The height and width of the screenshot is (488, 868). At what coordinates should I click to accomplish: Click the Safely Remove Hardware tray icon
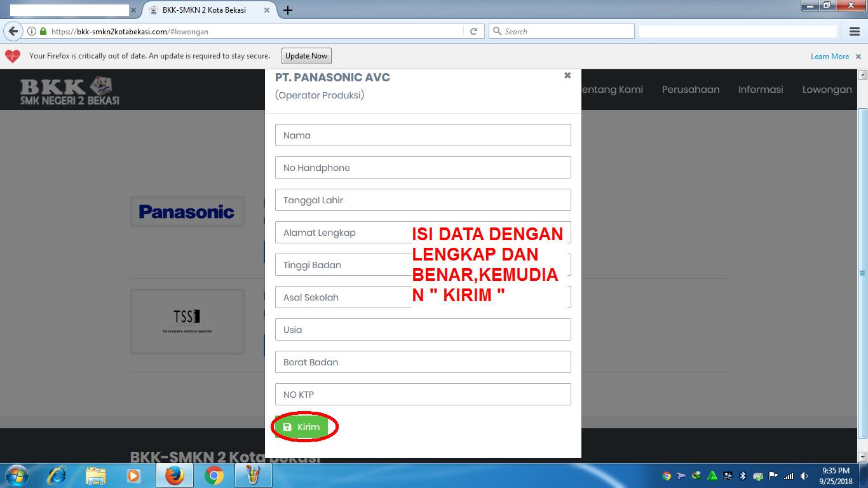point(758,476)
